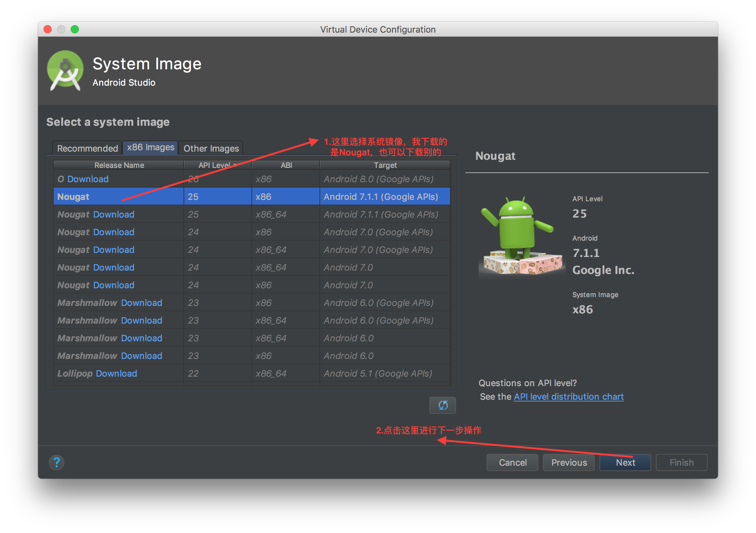Sort by Release Name column header

(119, 165)
